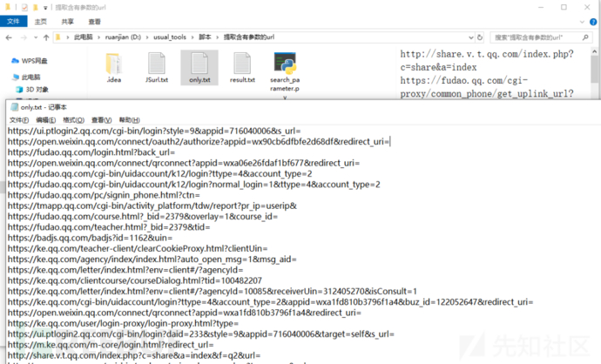The image size is (601, 364).
Task: Open the 共享 ribbon tab
Action: pyautogui.click(x=67, y=22)
